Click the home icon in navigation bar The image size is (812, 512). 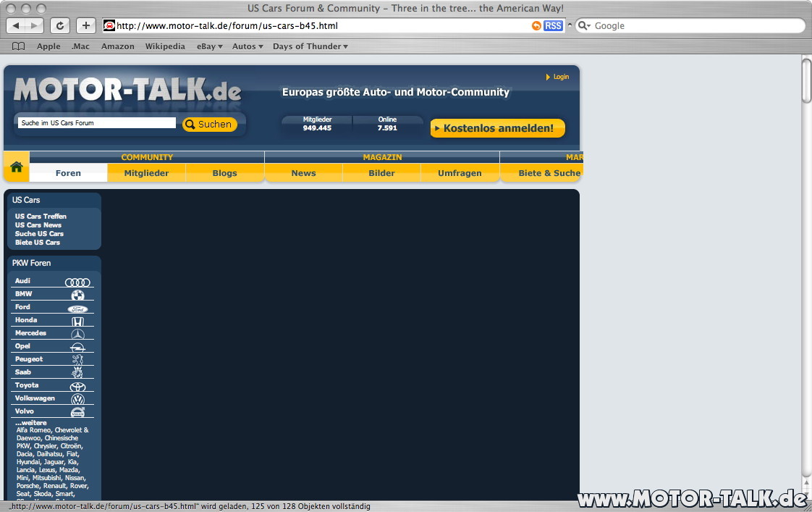click(17, 167)
